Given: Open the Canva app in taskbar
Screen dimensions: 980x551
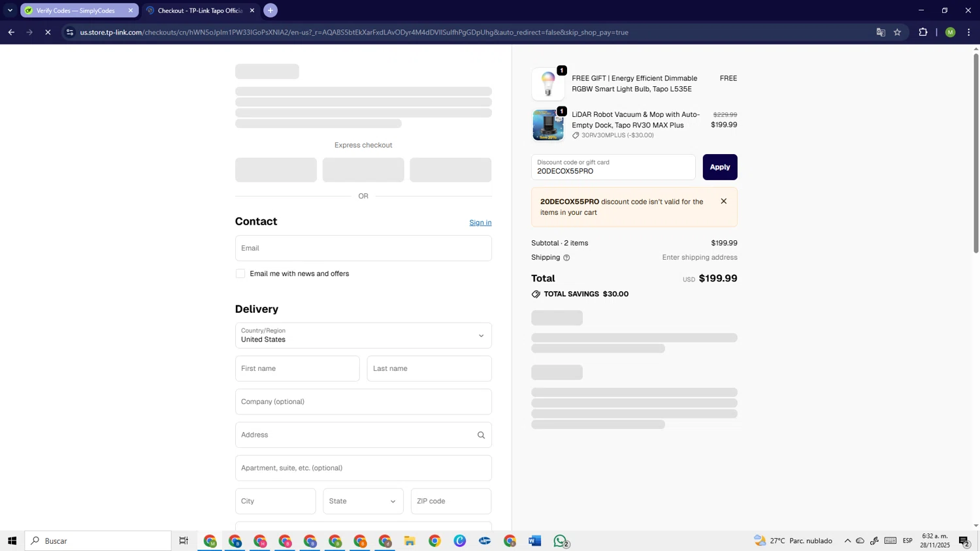Looking at the screenshot, I should tap(460, 541).
